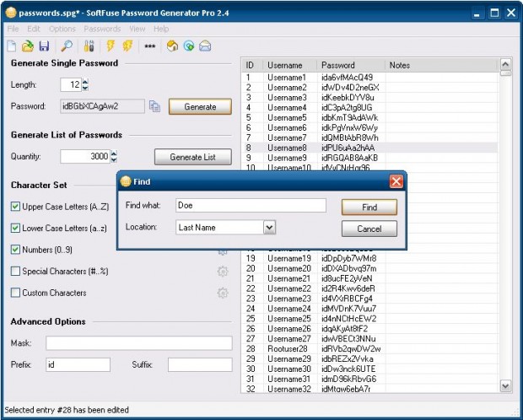Cancel the Find dialog

pyautogui.click(x=369, y=229)
